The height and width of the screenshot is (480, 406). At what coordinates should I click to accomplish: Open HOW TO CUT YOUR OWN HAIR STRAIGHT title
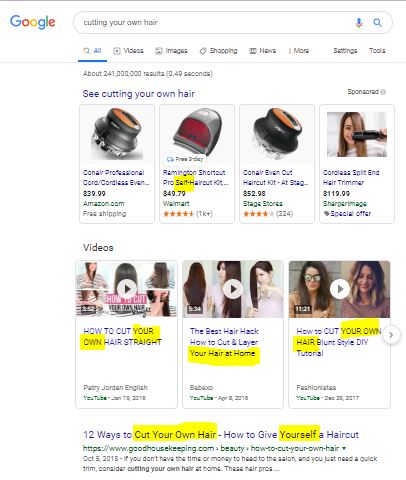[122, 336]
